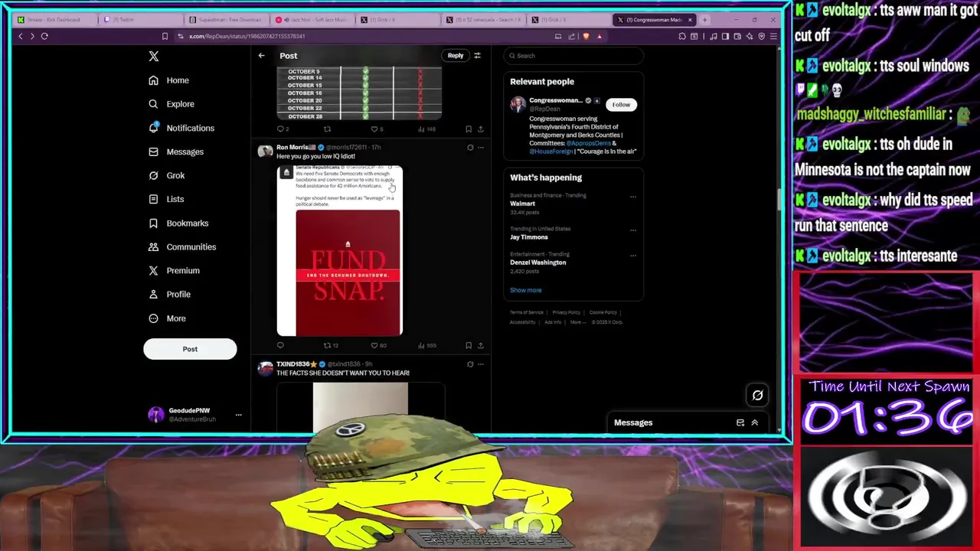Click Show more under What's happening
The image size is (980, 551).
pyautogui.click(x=525, y=290)
